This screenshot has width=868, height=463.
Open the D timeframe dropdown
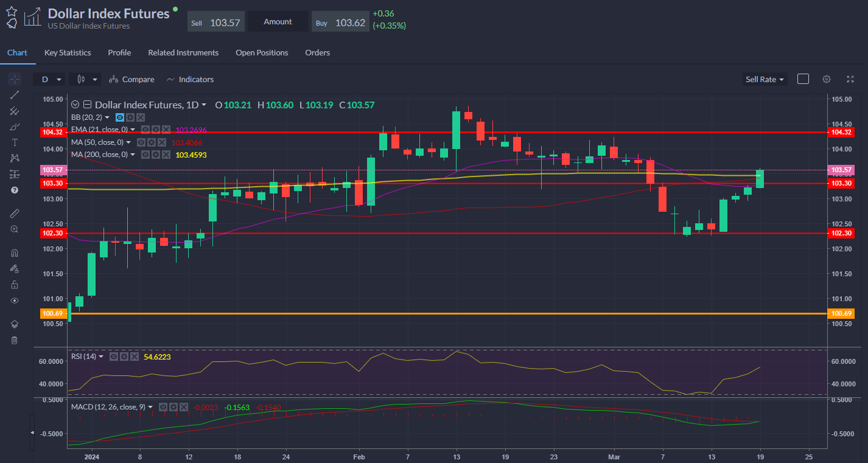(51, 79)
